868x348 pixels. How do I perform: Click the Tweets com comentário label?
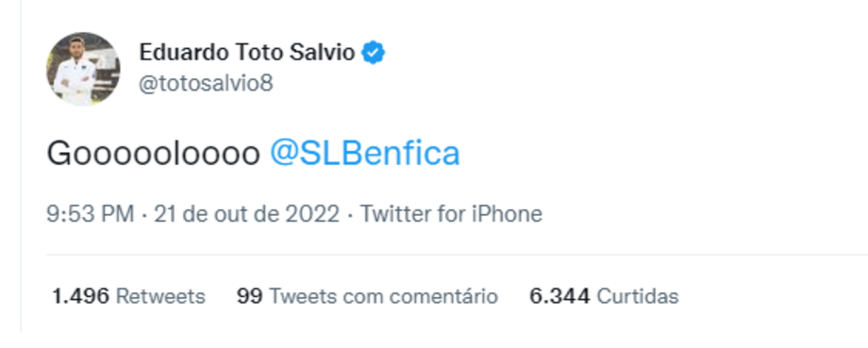point(384,296)
